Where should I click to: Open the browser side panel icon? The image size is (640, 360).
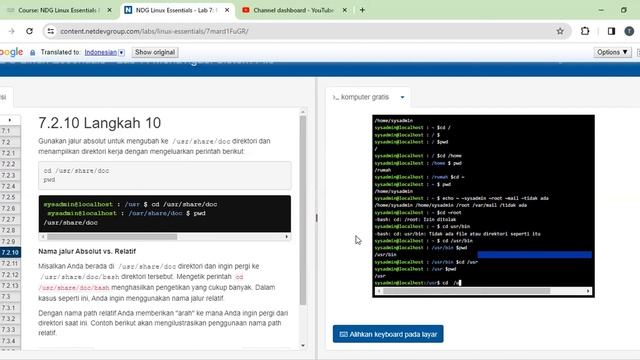point(611,31)
